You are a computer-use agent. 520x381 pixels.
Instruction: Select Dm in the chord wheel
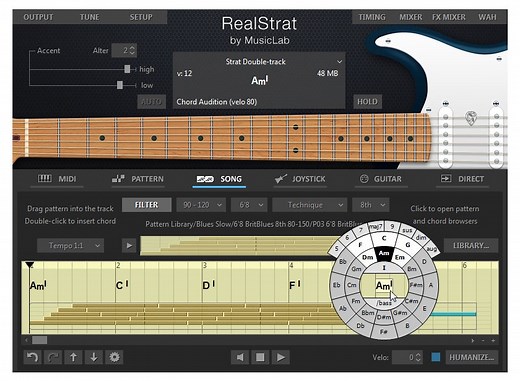click(367, 257)
